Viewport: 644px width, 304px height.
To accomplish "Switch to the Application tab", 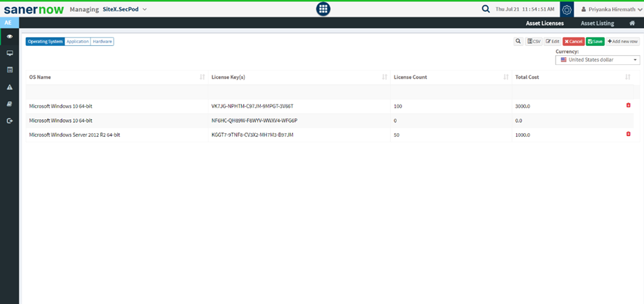I will [x=77, y=42].
